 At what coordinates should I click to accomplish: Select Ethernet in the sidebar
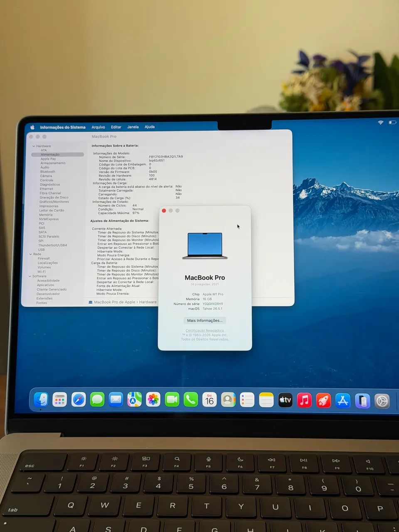[47, 189]
